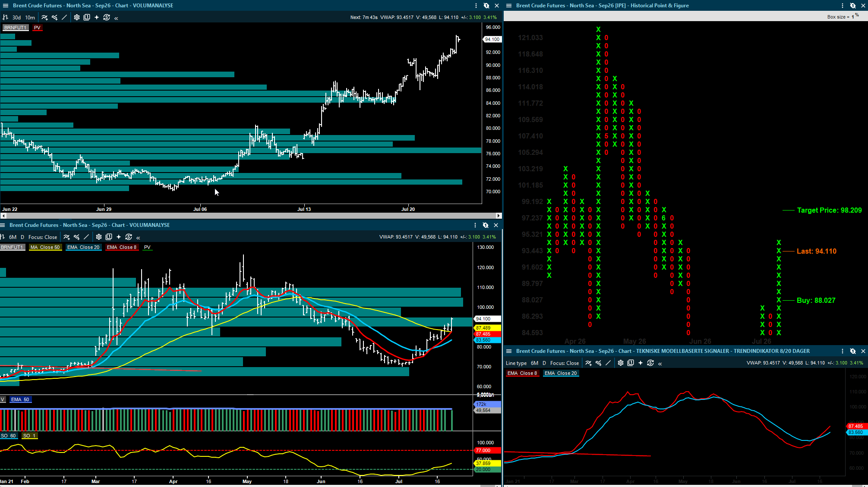
Task: Click the 10m interval button
Action: click(x=30, y=17)
